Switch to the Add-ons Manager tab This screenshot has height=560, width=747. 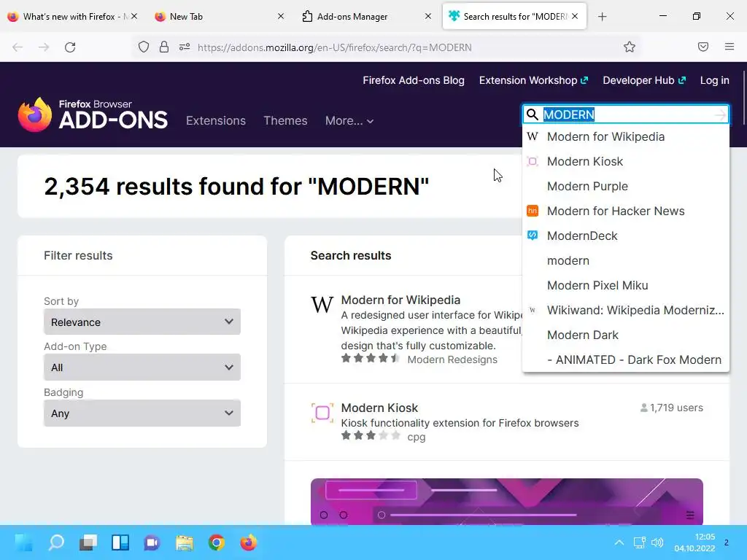tap(367, 17)
